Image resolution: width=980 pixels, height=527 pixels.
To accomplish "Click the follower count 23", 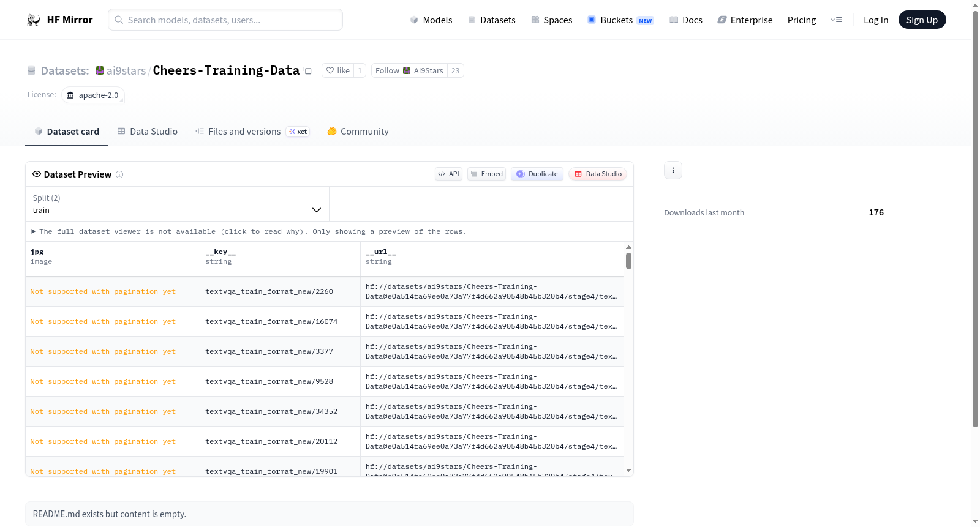I will [456, 71].
